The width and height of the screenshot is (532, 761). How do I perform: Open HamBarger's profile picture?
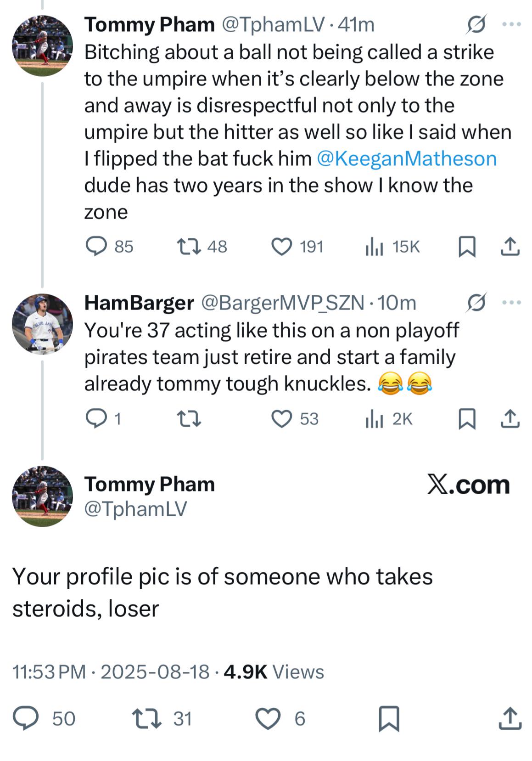pyautogui.click(x=42, y=324)
